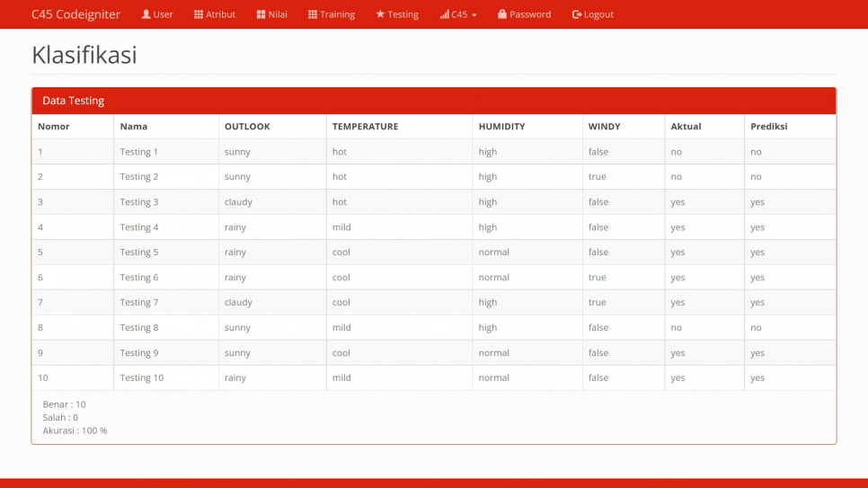Click the user icon in navbar

click(x=146, y=14)
